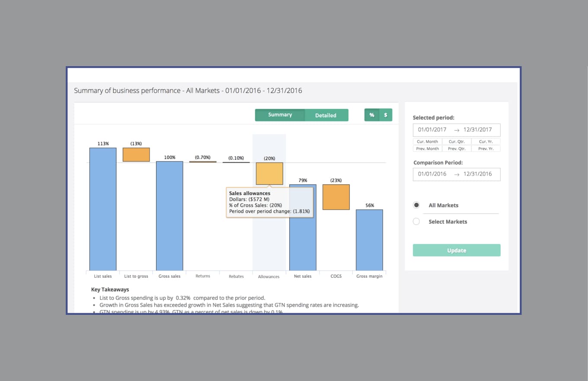The width and height of the screenshot is (588, 381).
Task: Open the Selected period date range field
Action: 456,130
